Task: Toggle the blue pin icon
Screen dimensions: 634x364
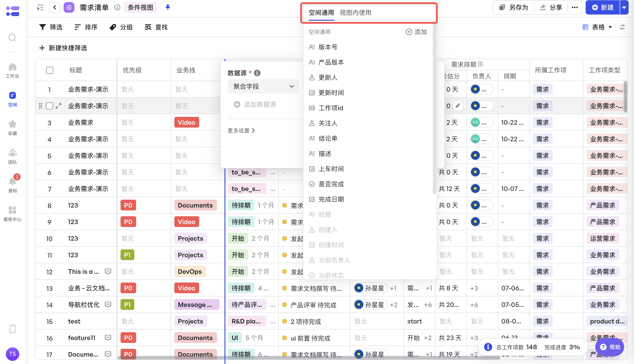Action: pyautogui.click(x=168, y=7)
